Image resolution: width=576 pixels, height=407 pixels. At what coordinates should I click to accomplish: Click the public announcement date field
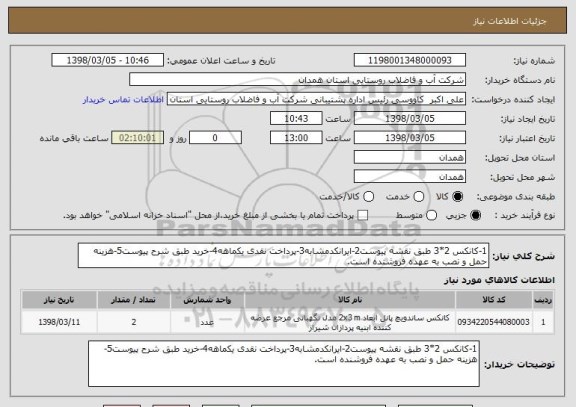click(x=107, y=60)
